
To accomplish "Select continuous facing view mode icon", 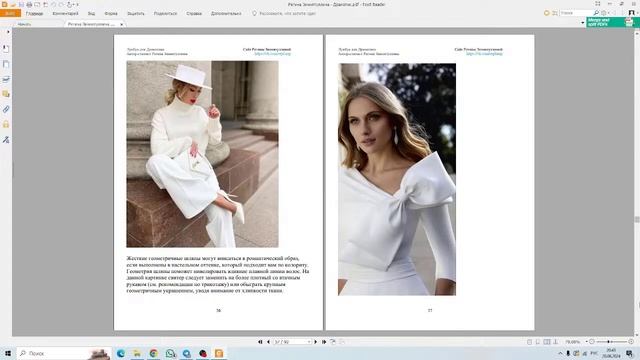I will [556, 342].
